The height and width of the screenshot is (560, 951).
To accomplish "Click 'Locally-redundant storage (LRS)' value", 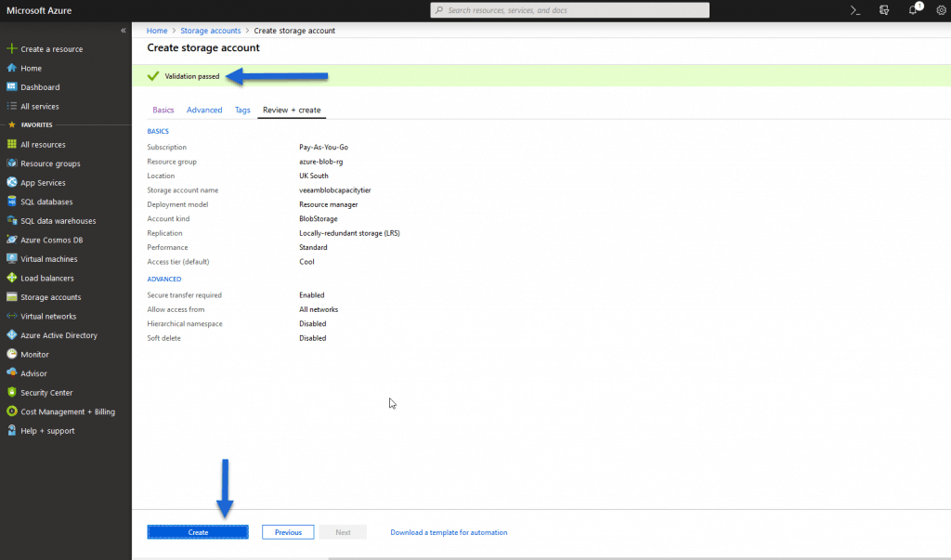I will click(349, 233).
